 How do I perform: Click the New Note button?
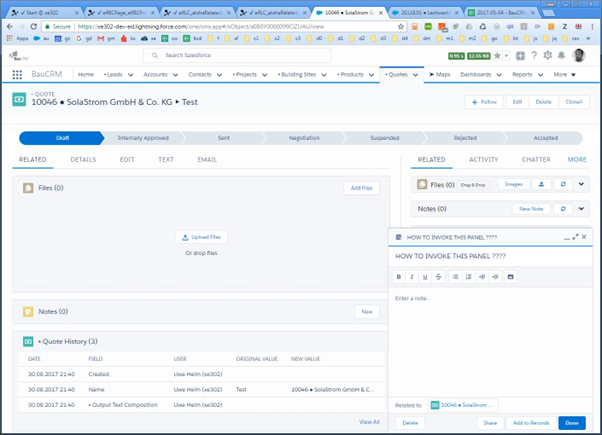531,209
